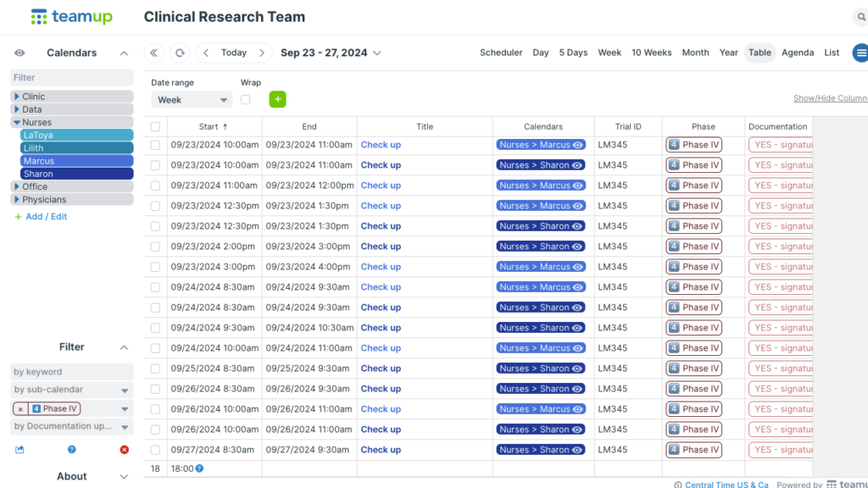The height and width of the screenshot is (488, 868).
Task: Click the Today button
Action: click(234, 53)
